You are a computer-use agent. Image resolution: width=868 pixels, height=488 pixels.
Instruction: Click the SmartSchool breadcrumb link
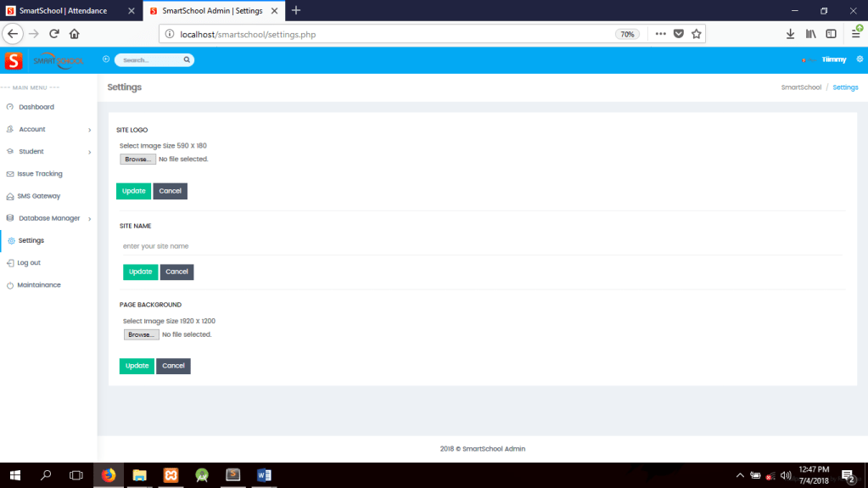801,87
